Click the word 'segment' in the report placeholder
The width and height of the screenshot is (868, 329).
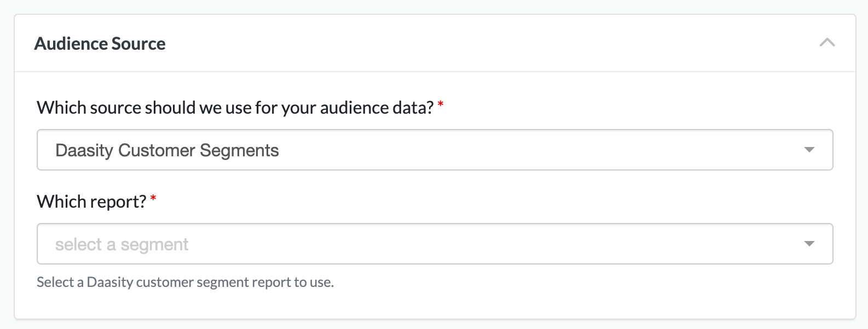[x=154, y=244]
